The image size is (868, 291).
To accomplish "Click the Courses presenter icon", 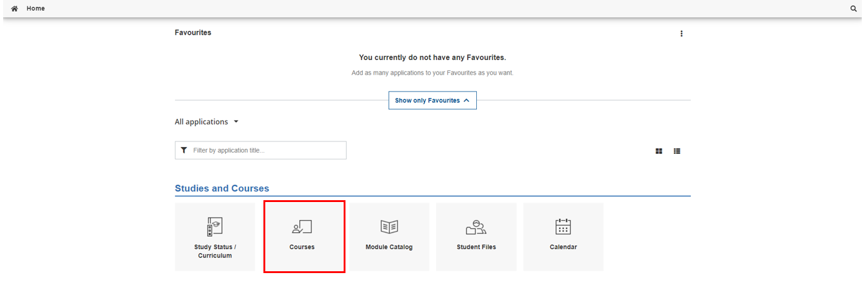I will [302, 227].
